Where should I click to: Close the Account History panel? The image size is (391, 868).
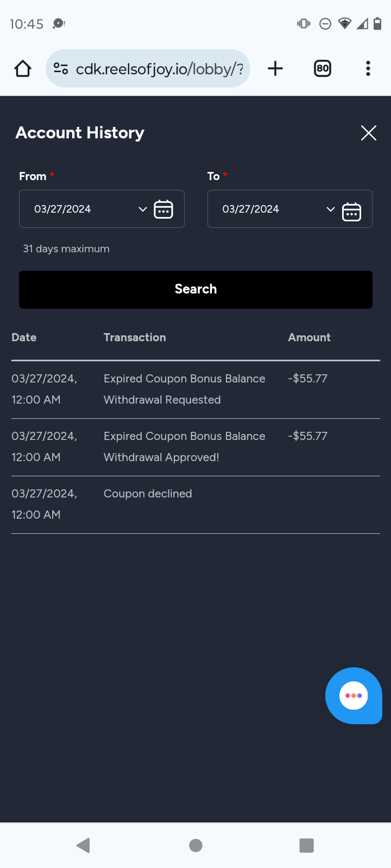click(x=369, y=133)
